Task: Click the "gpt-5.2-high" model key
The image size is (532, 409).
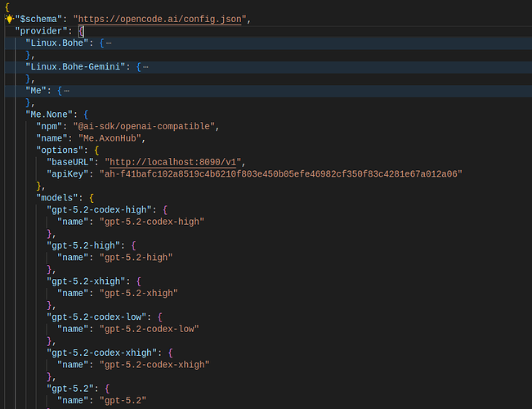Action: (83, 245)
